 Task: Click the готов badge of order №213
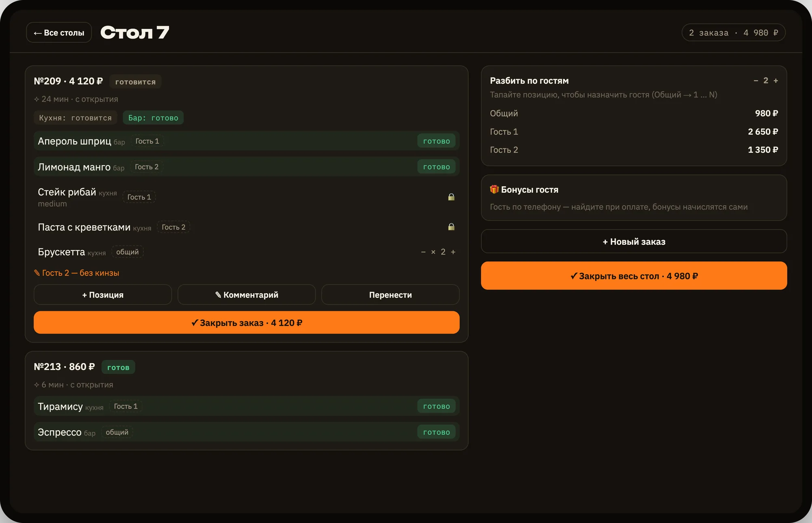118,367
